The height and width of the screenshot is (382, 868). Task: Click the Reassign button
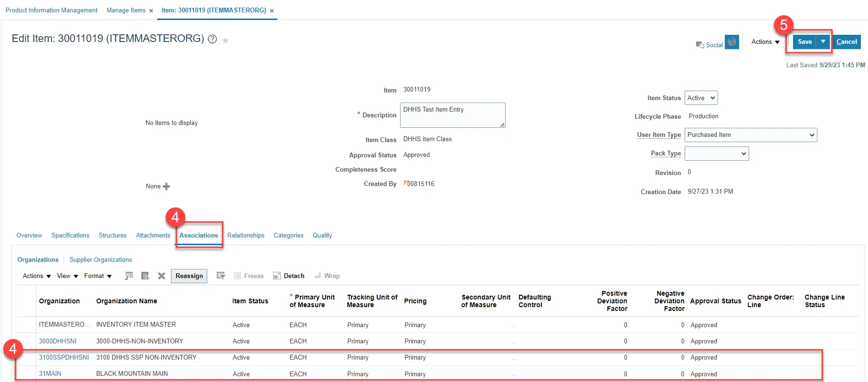(x=189, y=276)
